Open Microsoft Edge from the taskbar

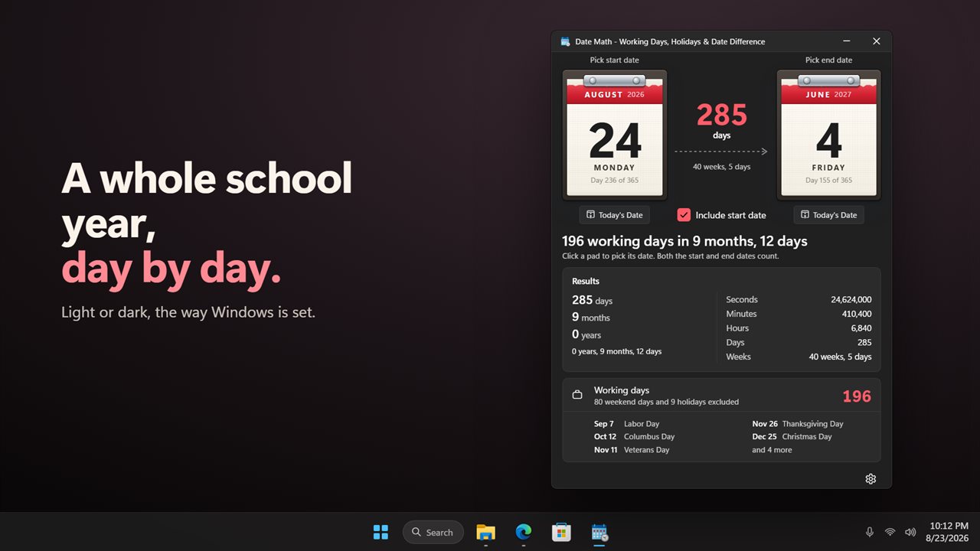(x=524, y=532)
